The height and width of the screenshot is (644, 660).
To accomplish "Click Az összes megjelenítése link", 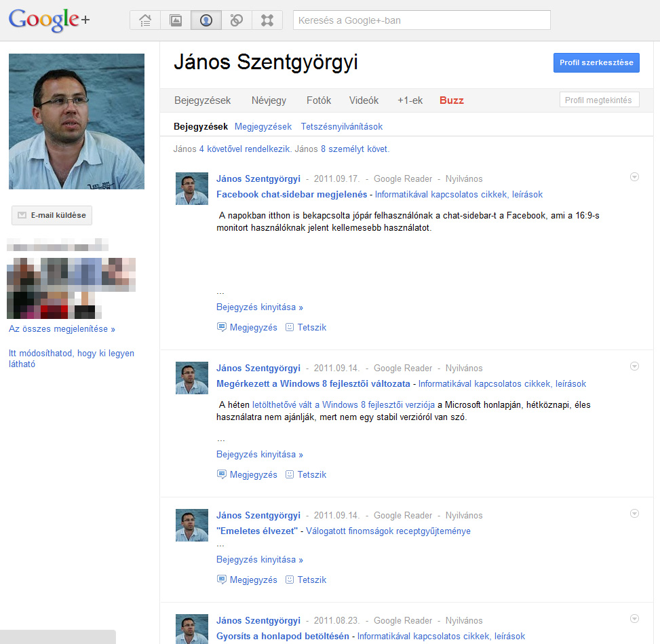I will pyautogui.click(x=62, y=329).
